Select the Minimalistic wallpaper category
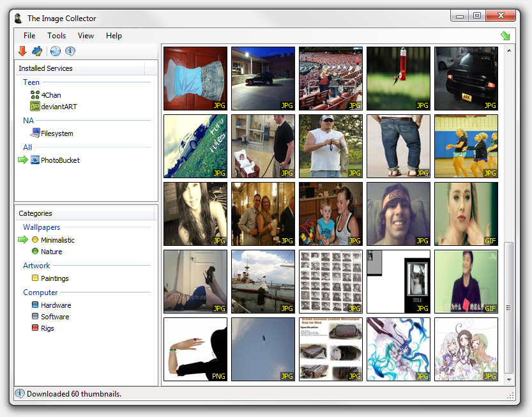 [57, 240]
